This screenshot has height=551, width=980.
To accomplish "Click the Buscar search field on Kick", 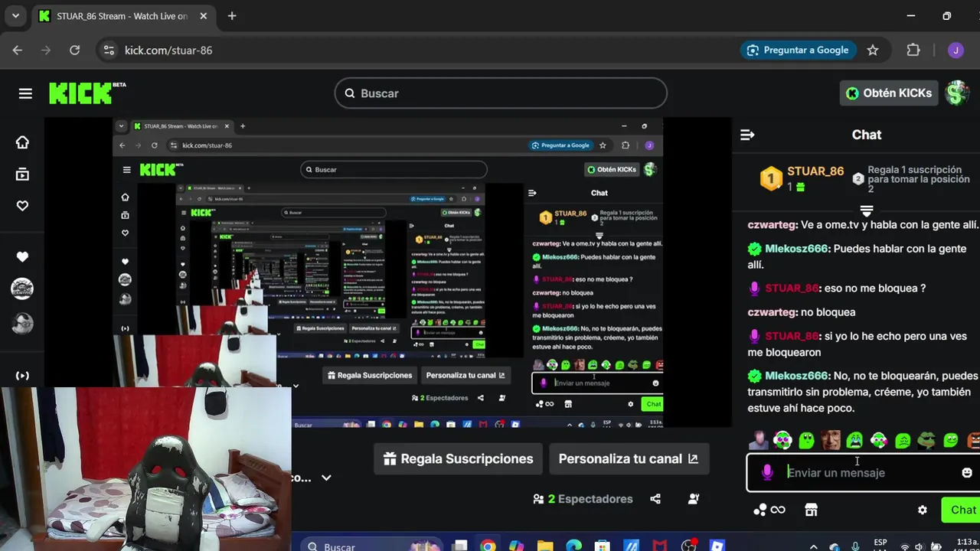I will click(x=501, y=93).
